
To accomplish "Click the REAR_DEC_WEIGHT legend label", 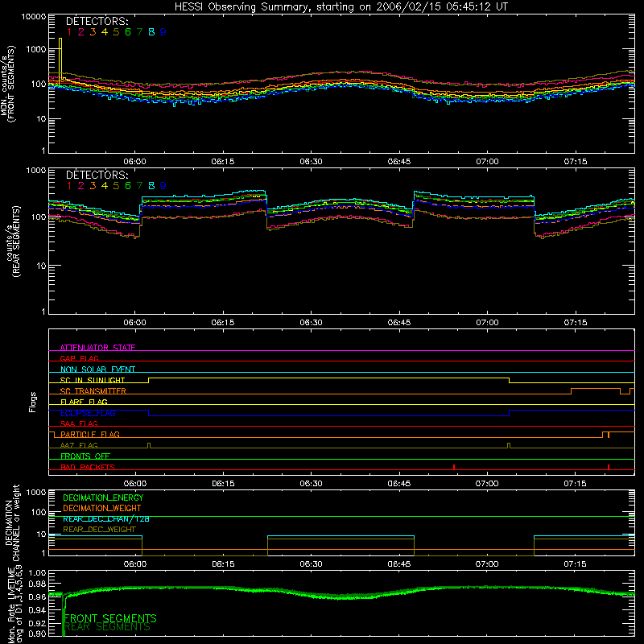I will (99, 530).
